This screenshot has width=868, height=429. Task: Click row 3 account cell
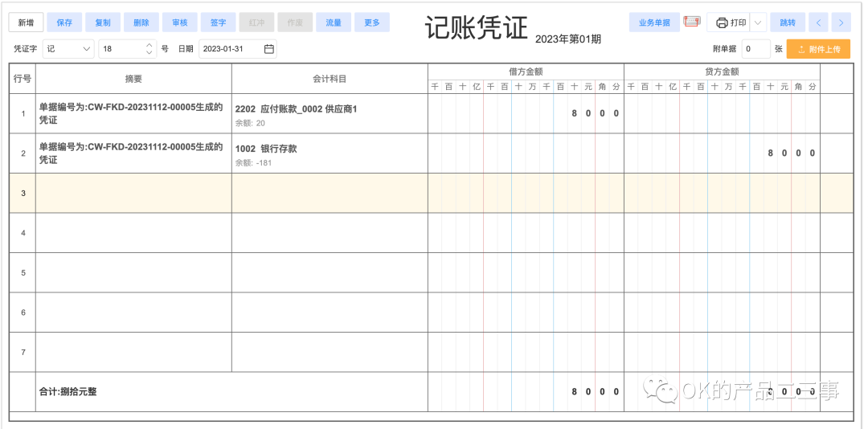click(330, 193)
